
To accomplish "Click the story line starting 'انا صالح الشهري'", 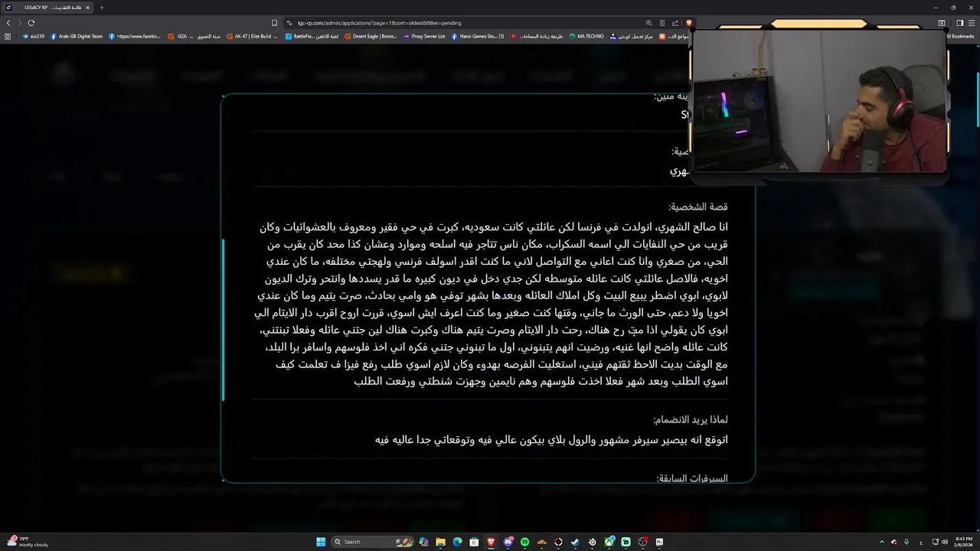I will click(493, 227).
